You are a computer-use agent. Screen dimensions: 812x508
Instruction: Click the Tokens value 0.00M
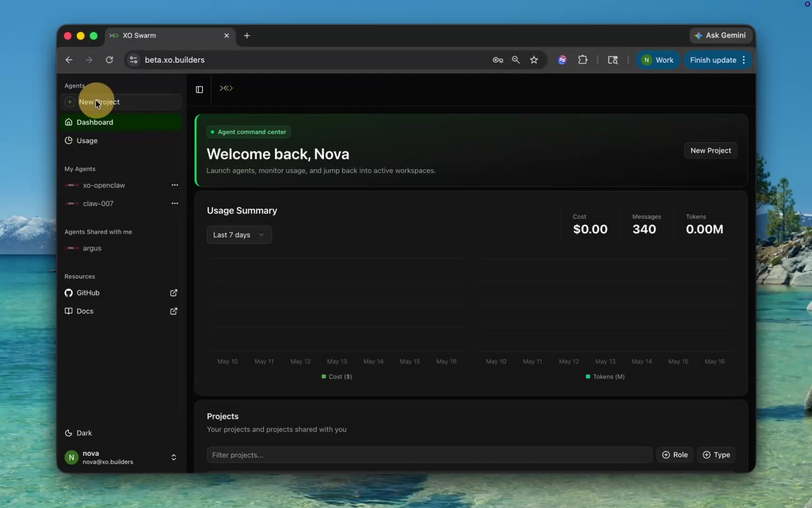704,229
